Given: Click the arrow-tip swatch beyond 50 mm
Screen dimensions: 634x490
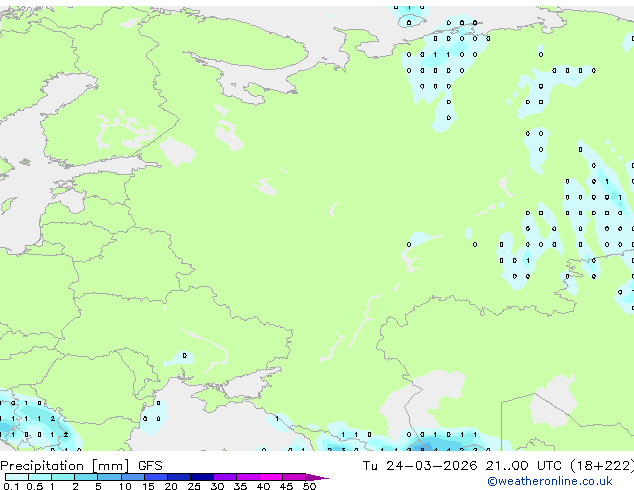Looking at the screenshot, I should click(x=317, y=477).
